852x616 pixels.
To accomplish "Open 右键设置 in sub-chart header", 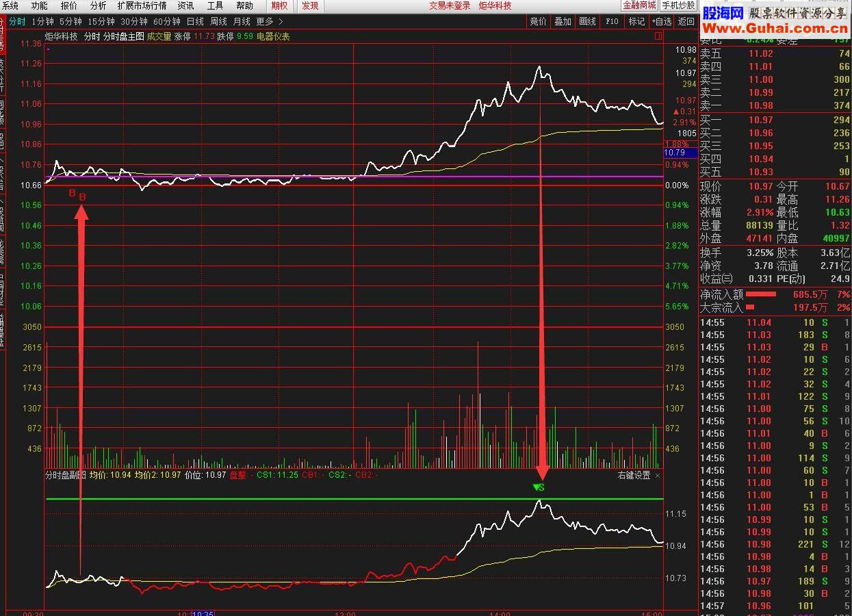I will pos(634,475).
